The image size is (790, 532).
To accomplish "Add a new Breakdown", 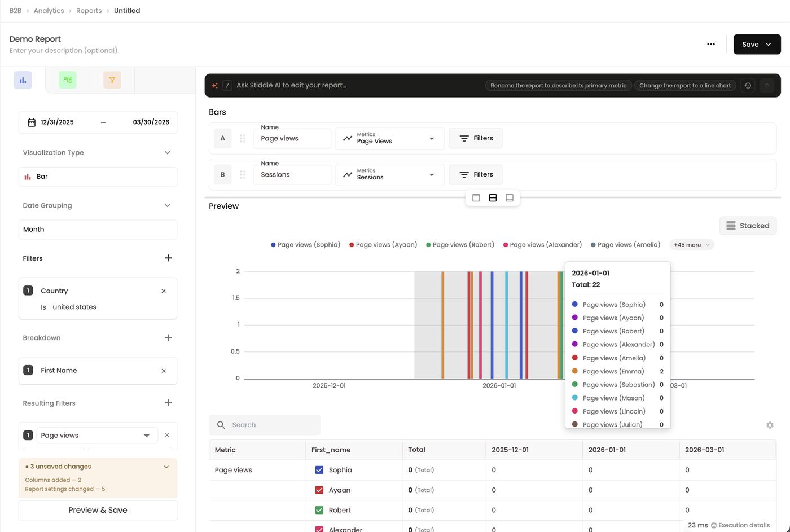I will click(x=168, y=338).
